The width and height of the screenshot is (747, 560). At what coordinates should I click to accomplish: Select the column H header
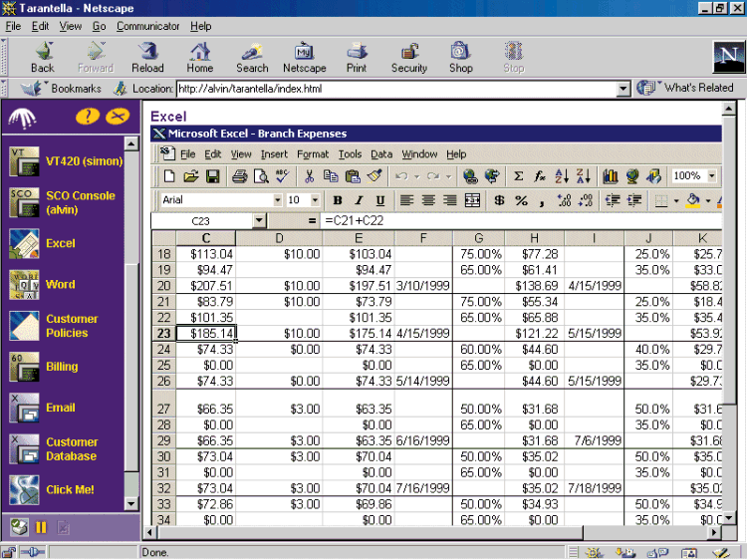(535, 238)
